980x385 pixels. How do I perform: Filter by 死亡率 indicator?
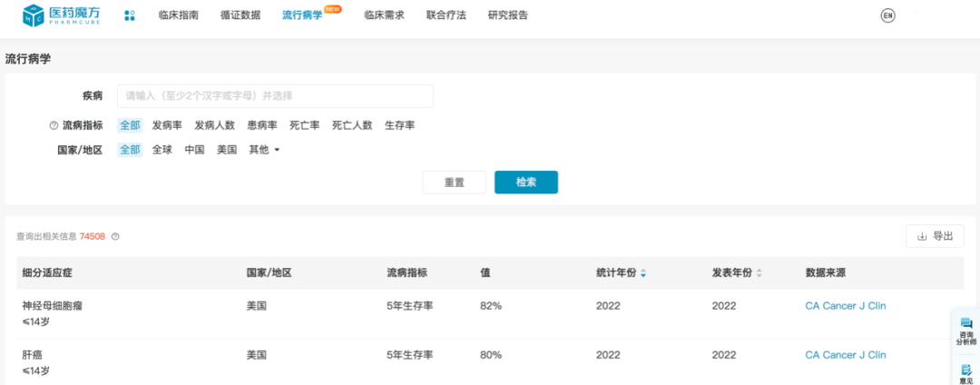305,125
